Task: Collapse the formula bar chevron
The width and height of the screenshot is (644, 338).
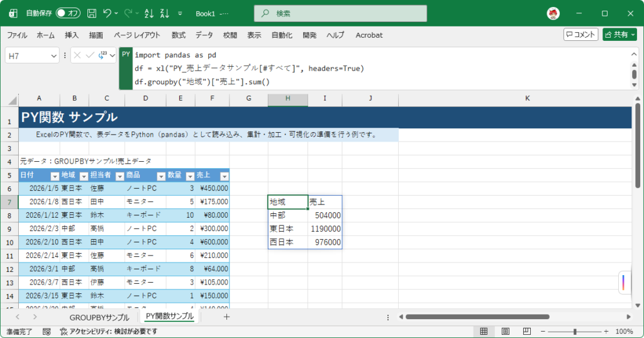Action: click(634, 54)
